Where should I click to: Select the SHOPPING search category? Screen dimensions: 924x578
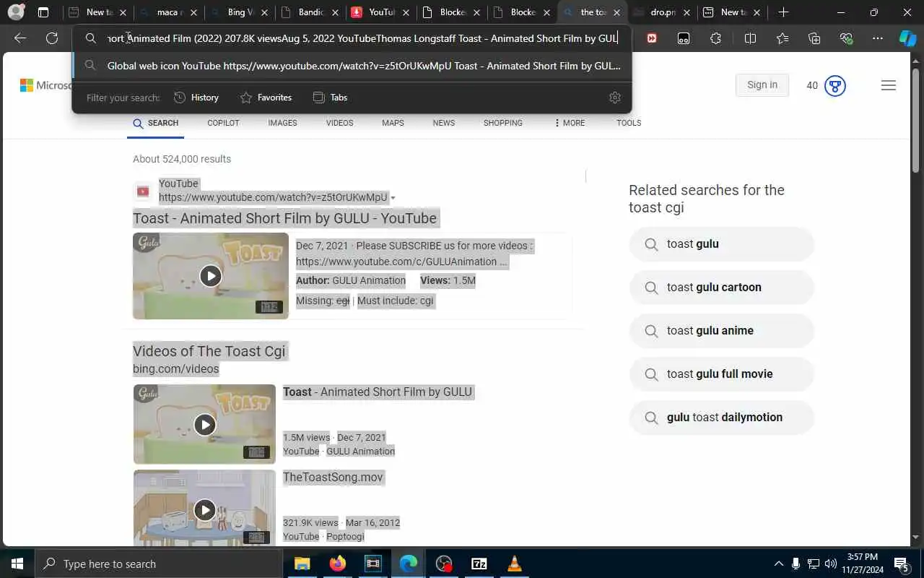click(x=502, y=123)
